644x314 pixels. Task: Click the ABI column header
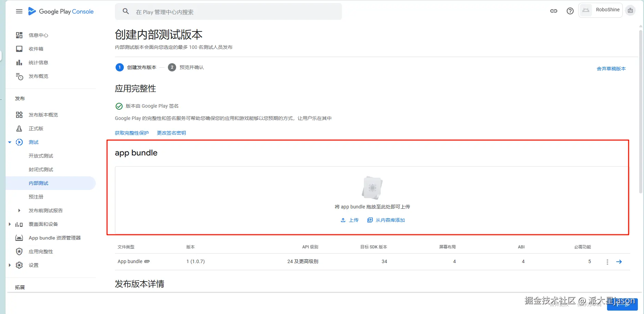521,247
